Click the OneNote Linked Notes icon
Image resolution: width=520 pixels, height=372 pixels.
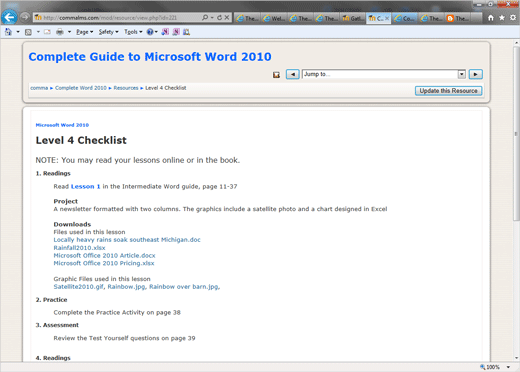coord(176,32)
